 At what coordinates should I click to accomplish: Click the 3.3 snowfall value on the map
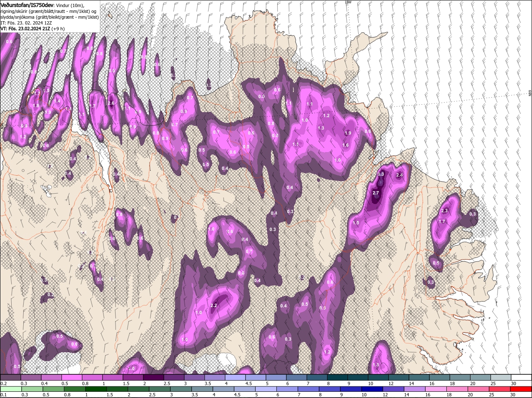pos(381,174)
